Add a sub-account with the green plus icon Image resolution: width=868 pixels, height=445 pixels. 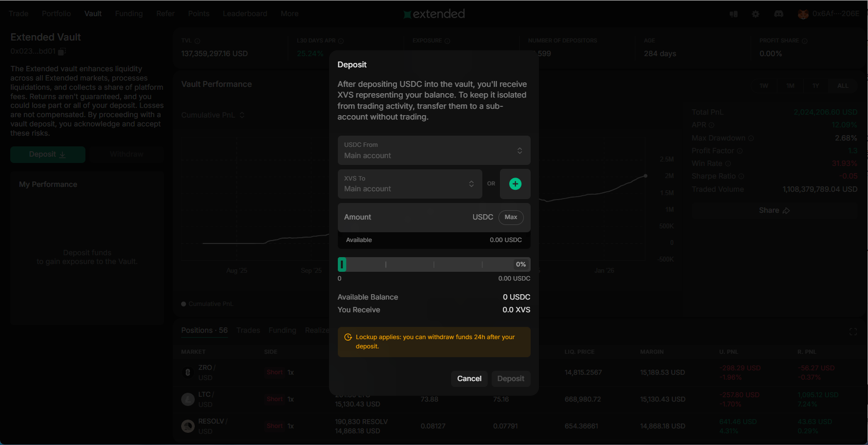[515, 184]
